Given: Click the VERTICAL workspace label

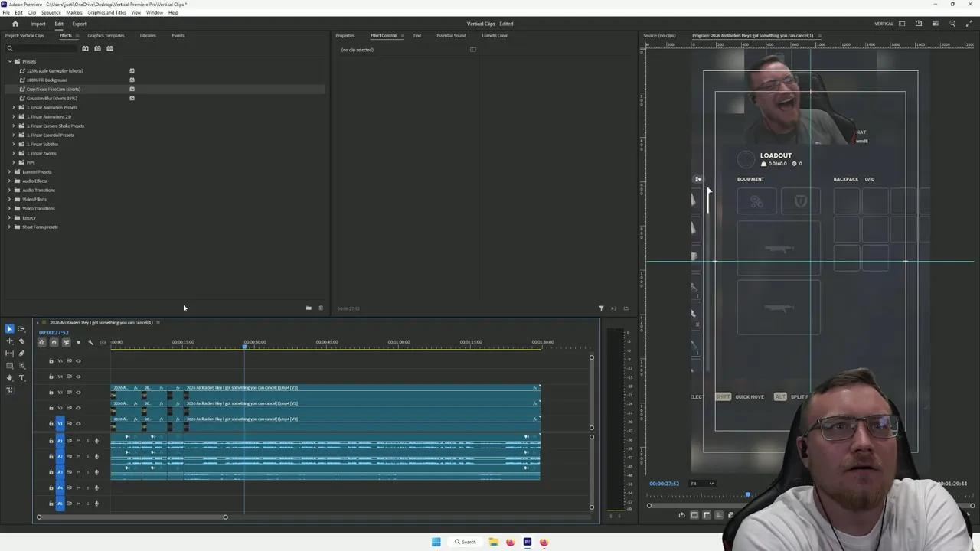Looking at the screenshot, I should pos(884,24).
